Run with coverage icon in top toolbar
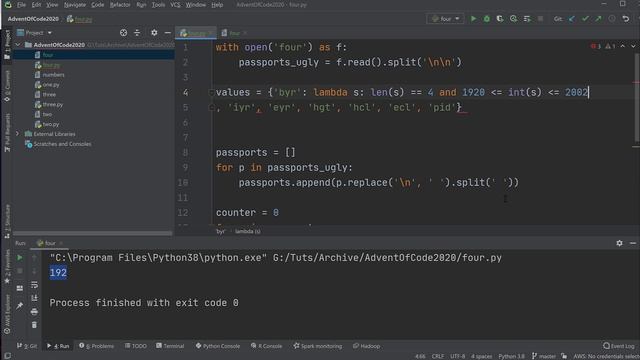 point(500,19)
